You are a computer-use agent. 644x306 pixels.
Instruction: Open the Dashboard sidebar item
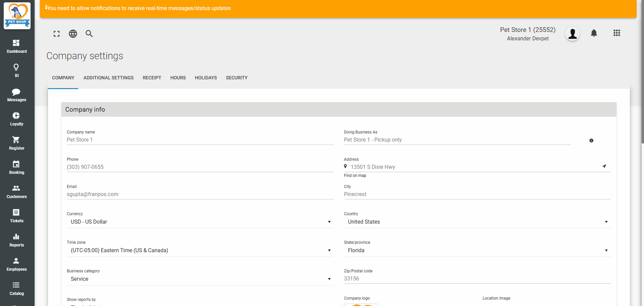[x=17, y=46]
